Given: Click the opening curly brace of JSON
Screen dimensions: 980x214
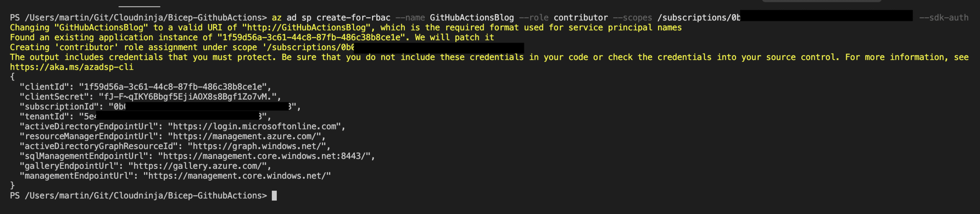Looking at the screenshot, I should (12, 77).
